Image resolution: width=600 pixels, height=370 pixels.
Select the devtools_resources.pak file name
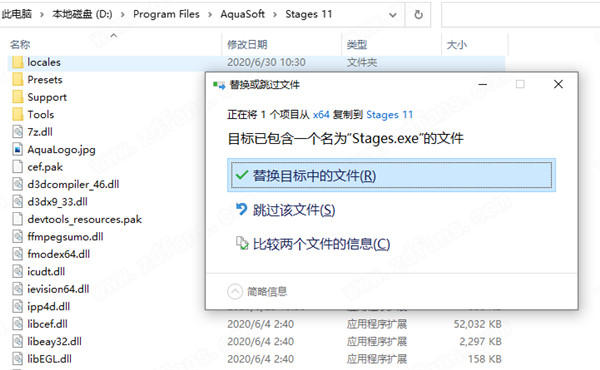85,219
